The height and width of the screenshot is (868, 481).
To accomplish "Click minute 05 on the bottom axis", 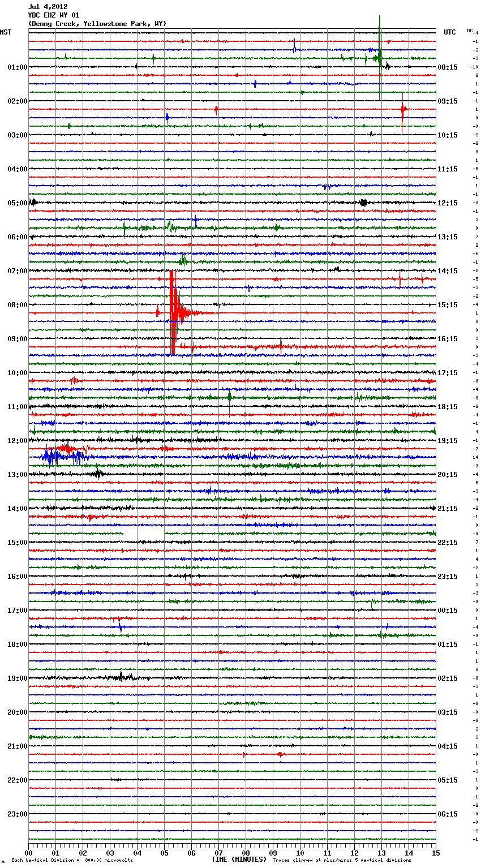I will pos(164,853).
